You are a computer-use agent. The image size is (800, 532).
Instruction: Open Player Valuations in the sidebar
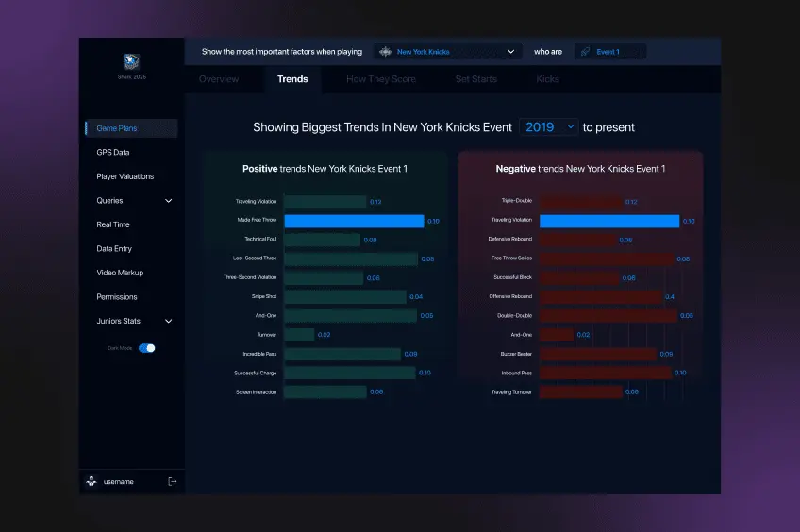[x=125, y=176]
